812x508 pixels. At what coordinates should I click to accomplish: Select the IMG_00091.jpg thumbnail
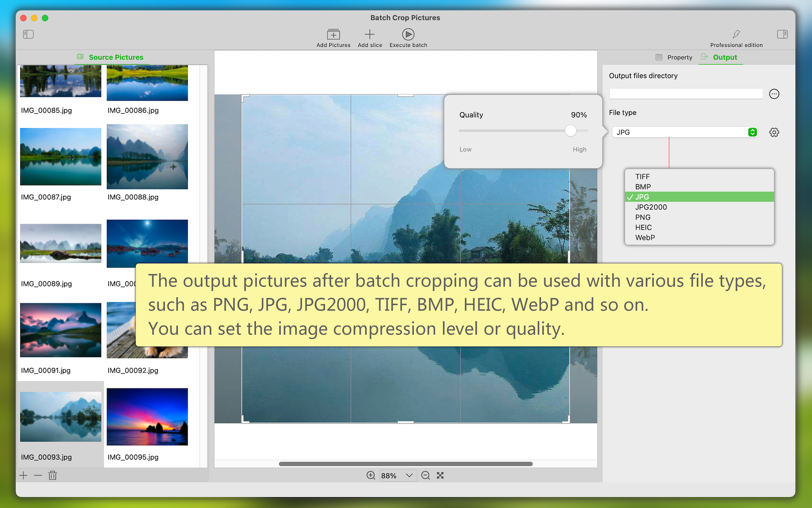click(x=61, y=330)
